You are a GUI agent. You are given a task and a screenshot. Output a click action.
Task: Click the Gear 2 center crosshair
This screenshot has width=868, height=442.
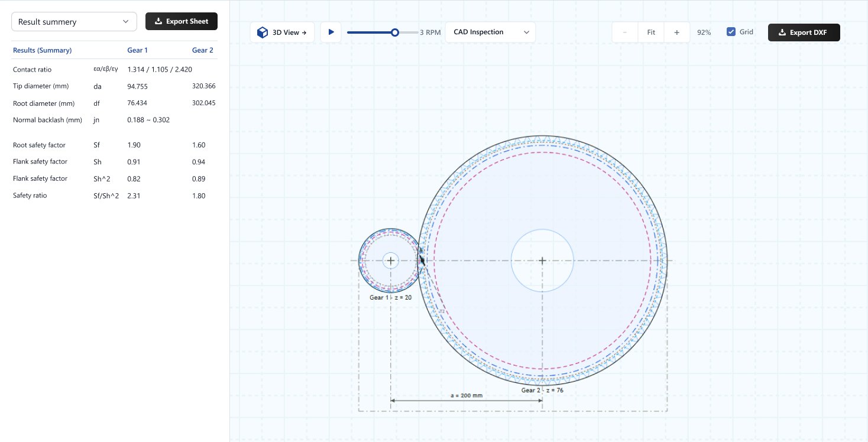(x=542, y=261)
